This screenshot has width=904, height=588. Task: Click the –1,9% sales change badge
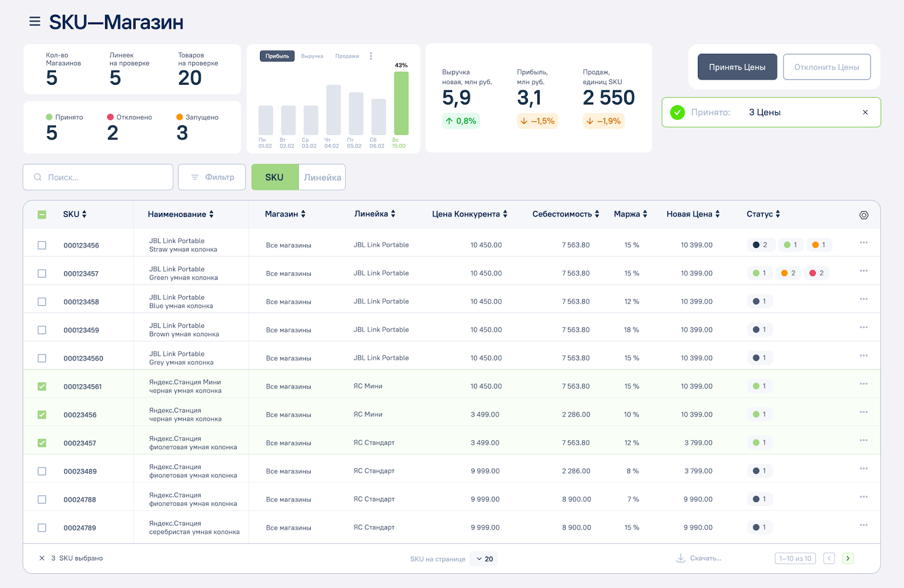point(603,121)
